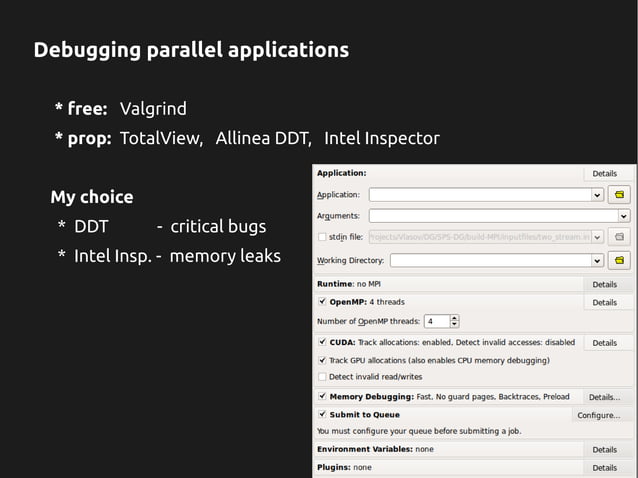638x478 pixels.
Task: Expand the Arguments dropdown list
Action: (624, 215)
